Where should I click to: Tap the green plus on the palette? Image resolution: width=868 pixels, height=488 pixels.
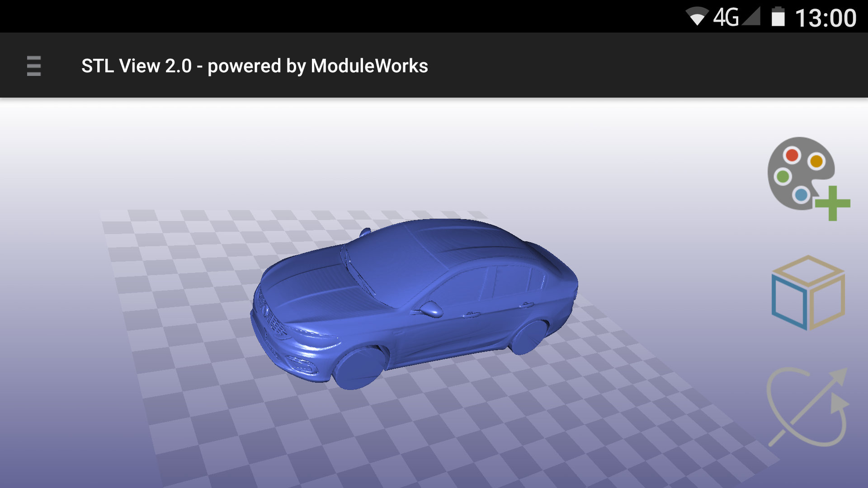[833, 204]
